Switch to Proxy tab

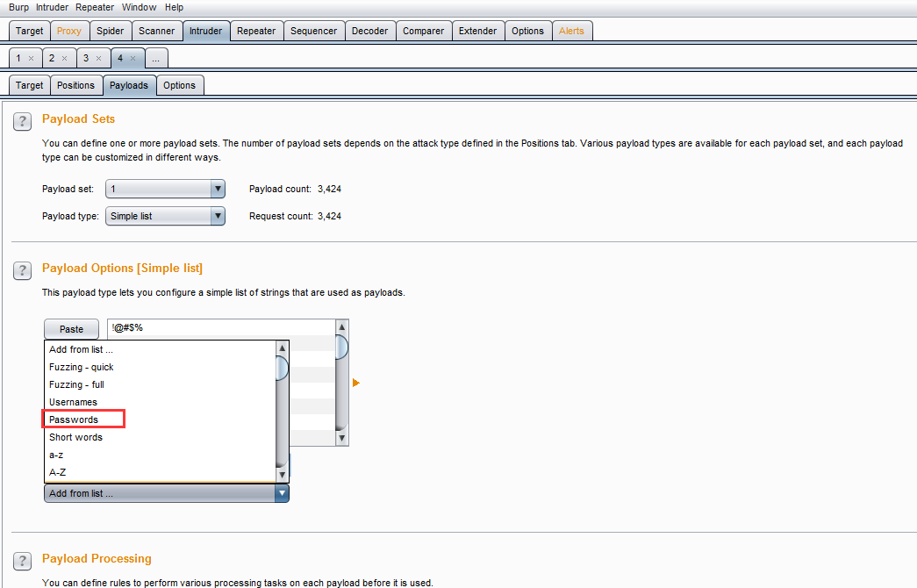69,31
